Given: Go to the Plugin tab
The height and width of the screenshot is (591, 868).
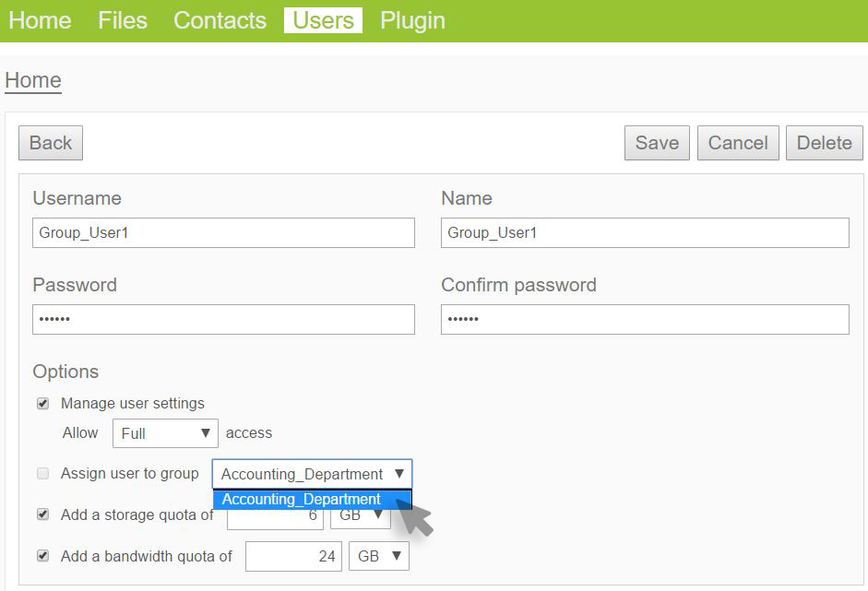Looking at the screenshot, I should [x=412, y=20].
